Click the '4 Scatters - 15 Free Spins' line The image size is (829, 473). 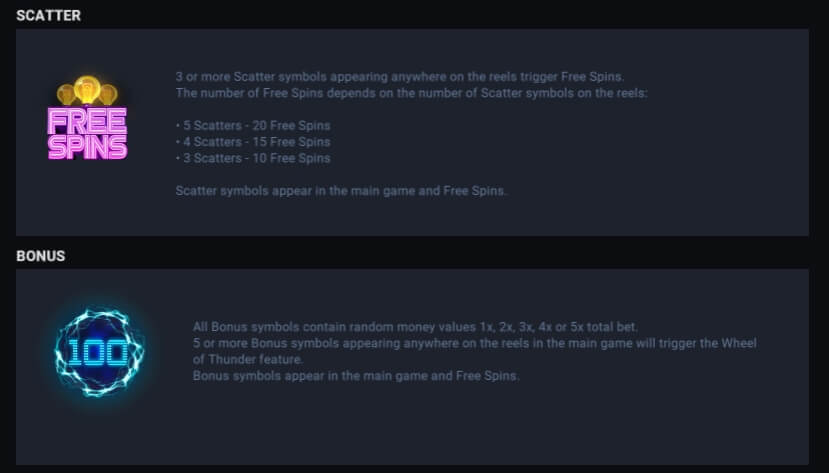pyautogui.click(x=252, y=142)
